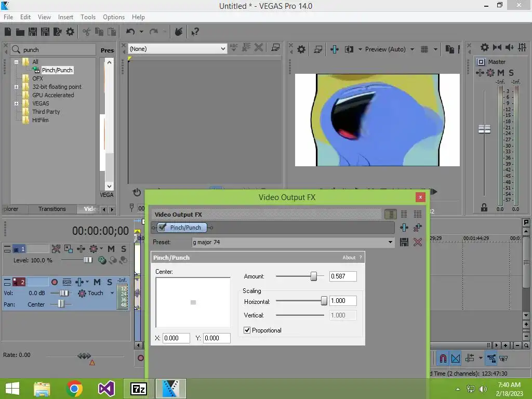Click the New project icon

(x=8, y=32)
